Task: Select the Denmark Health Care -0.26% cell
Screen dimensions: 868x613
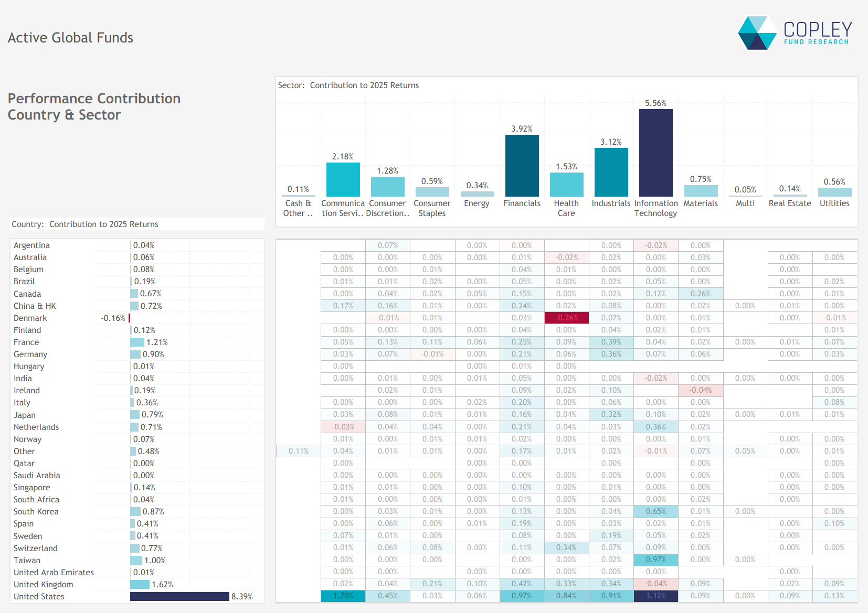Action: point(566,318)
